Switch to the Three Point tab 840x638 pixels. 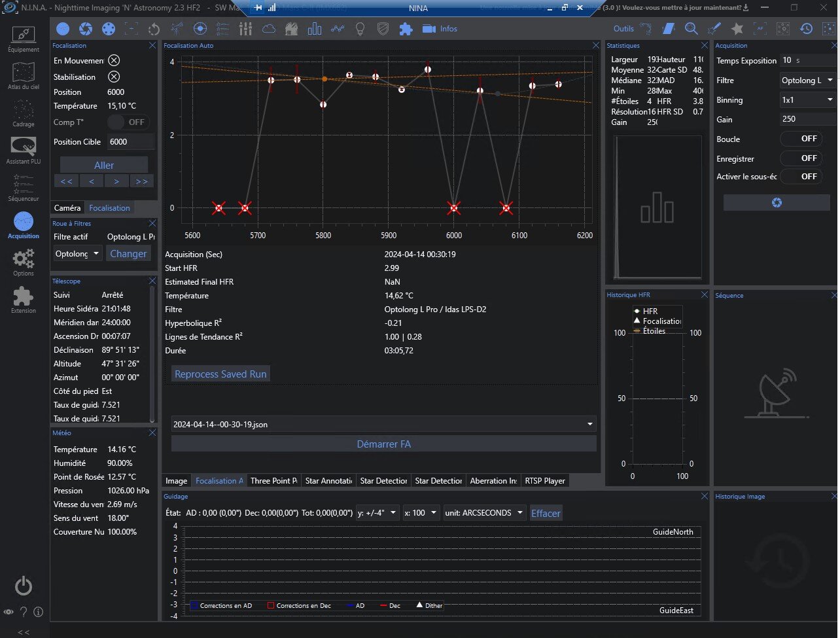pyautogui.click(x=273, y=481)
